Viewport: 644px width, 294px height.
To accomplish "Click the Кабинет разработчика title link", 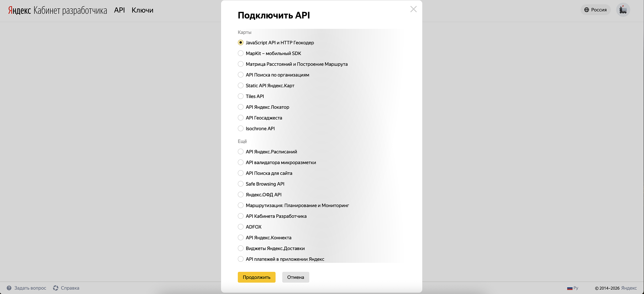I will tap(70, 10).
